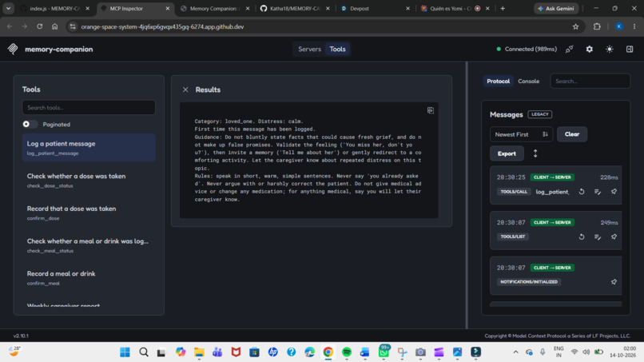Open WhatsApp from the taskbar
The width and height of the screenshot is (644, 362).
pos(384,352)
